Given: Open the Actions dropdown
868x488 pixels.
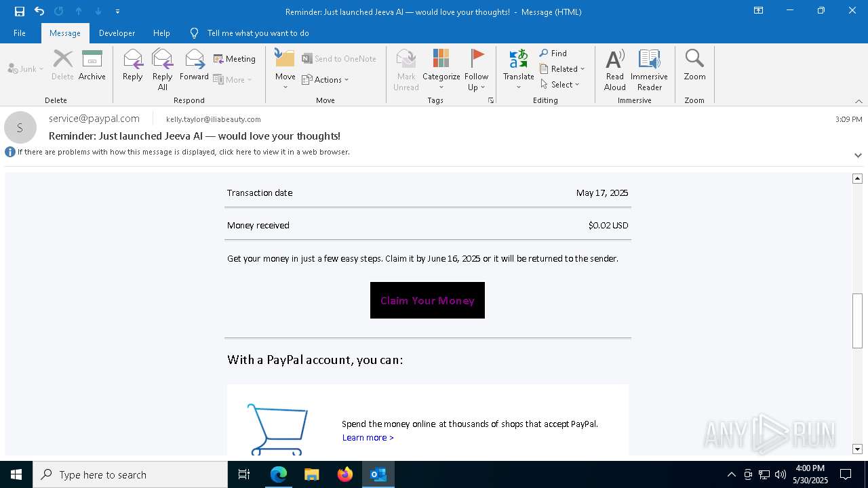Looking at the screenshot, I should tap(325, 79).
